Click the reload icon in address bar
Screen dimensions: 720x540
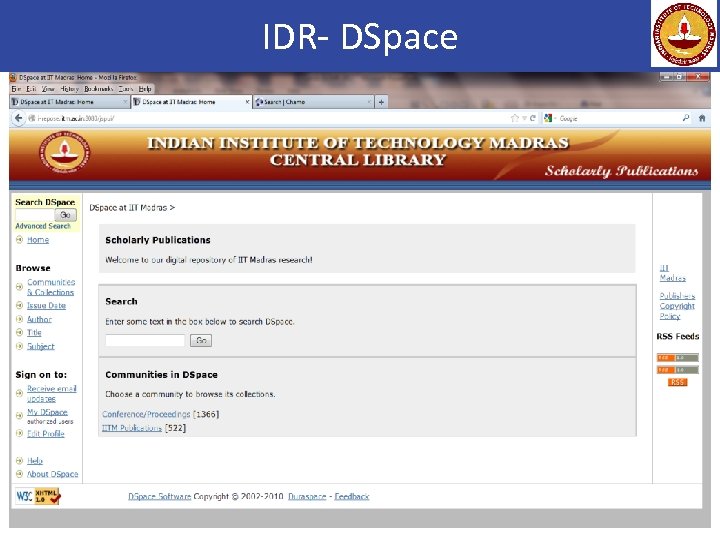click(533, 118)
